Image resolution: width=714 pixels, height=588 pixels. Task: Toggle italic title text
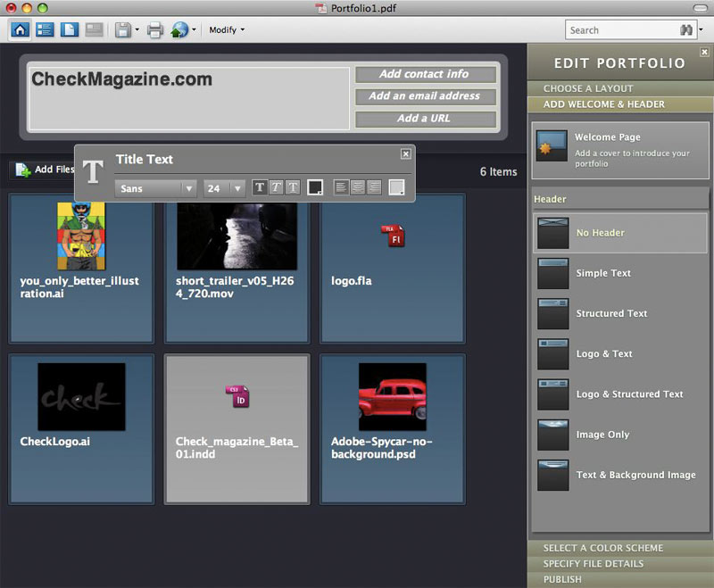(276, 187)
